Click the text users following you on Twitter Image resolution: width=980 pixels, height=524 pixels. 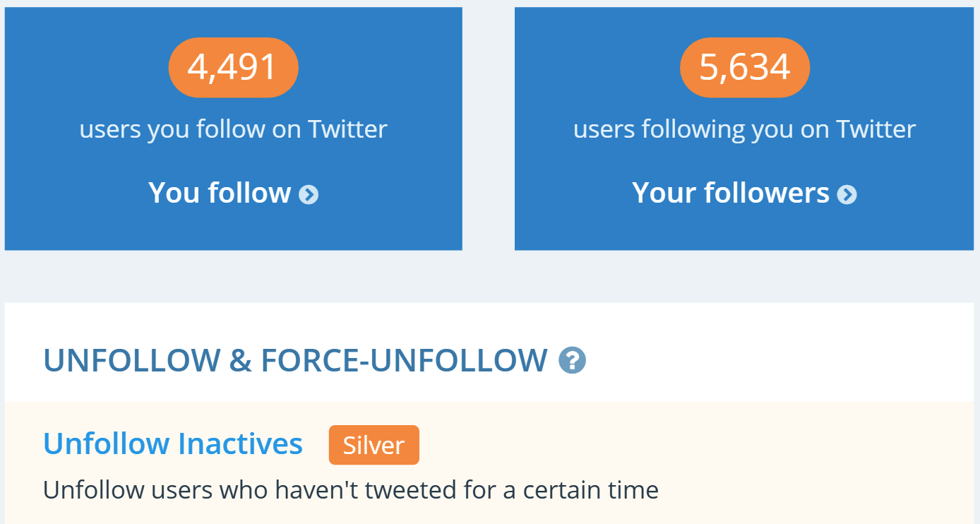coord(744,129)
